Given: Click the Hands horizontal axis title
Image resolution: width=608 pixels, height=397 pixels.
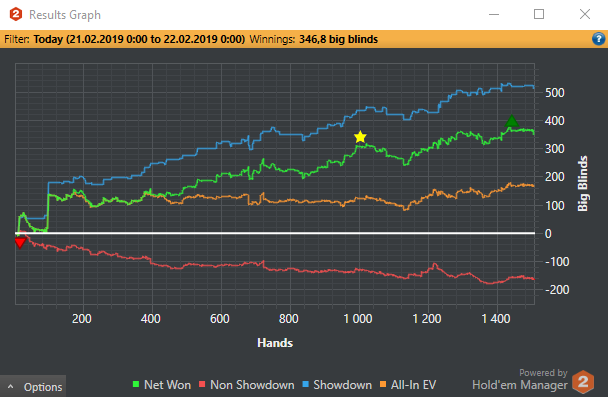Looking at the screenshot, I should [x=275, y=343].
